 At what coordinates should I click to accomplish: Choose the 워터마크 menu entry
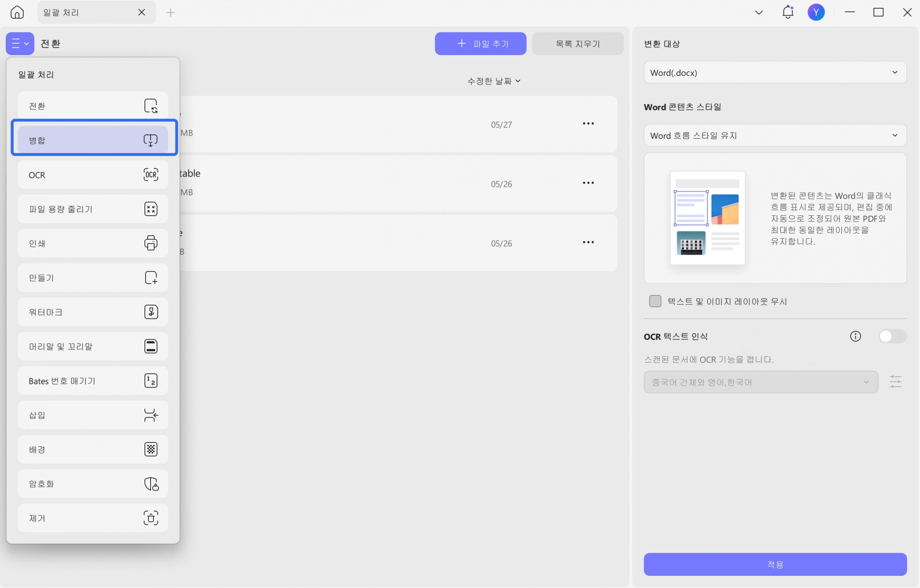click(93, 312)
